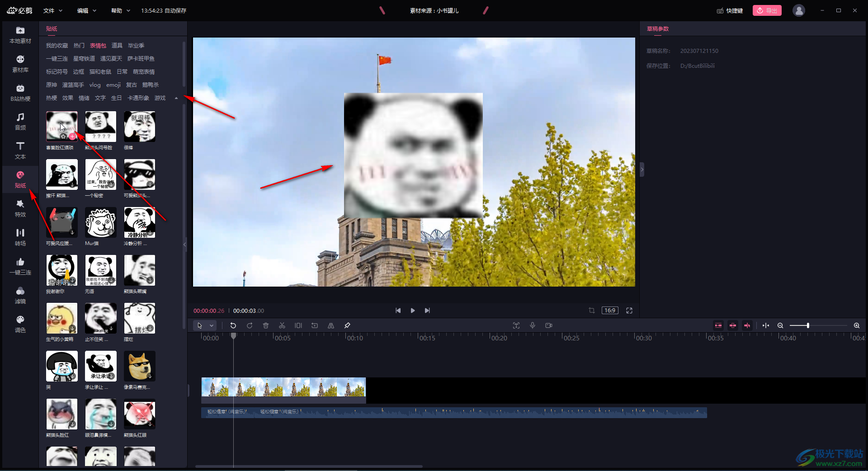Open the 转场 transitions panel
This screenshot has height=471, width=868.
tap(20, 238)
